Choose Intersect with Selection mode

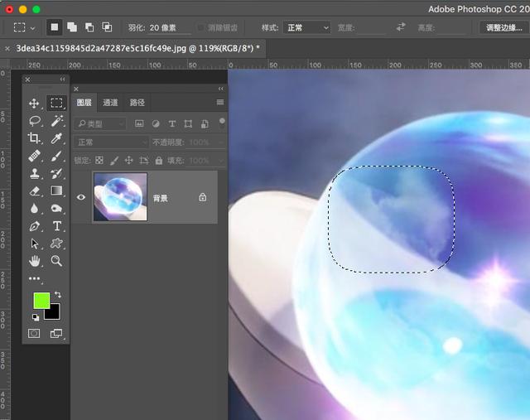[x=107, y=27]
